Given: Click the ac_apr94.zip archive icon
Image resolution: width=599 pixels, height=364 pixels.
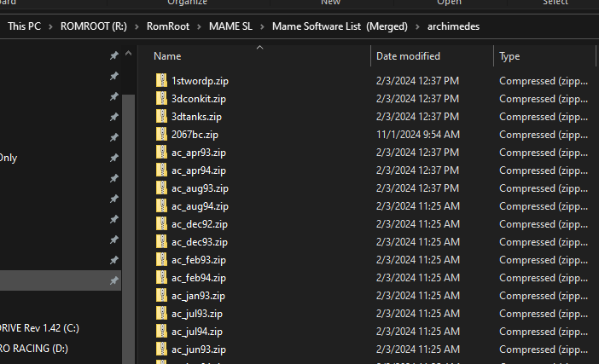Looking at the screenshot, I should (161, 170).
